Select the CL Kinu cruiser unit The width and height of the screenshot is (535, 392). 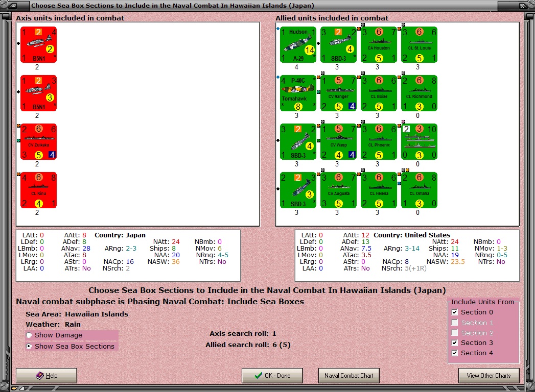point(38,190)
